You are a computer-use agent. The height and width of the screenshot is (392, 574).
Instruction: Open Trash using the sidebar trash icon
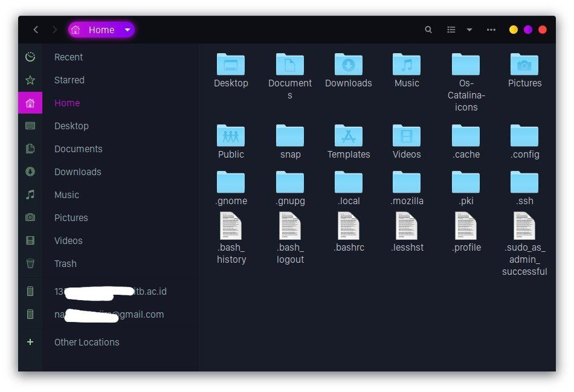coord(30,263)
